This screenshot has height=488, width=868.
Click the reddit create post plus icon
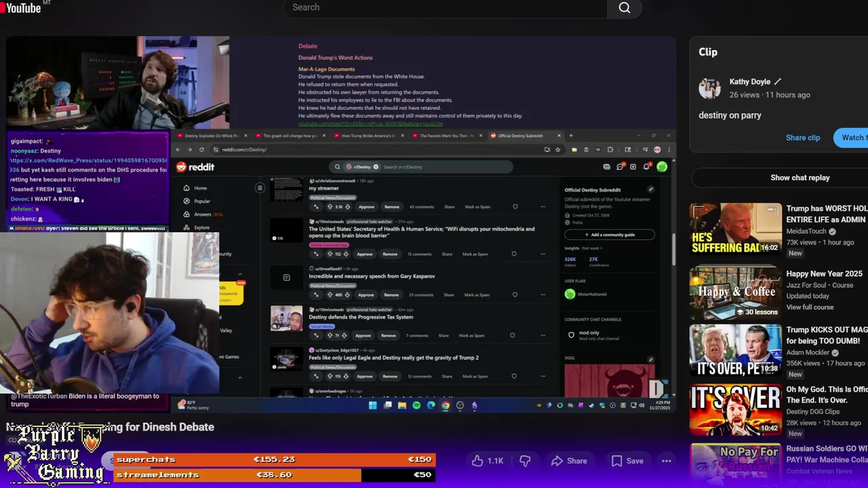pos(633,167)
